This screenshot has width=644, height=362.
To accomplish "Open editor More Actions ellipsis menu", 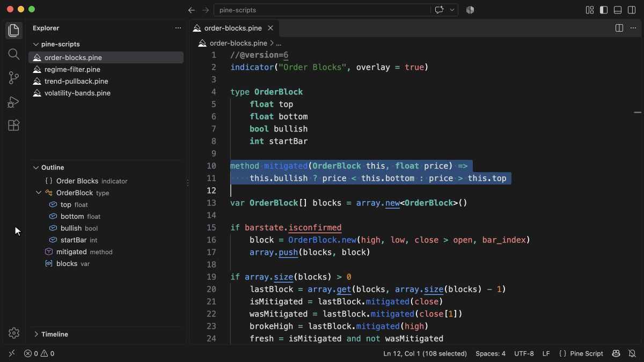I will point(633,28).
